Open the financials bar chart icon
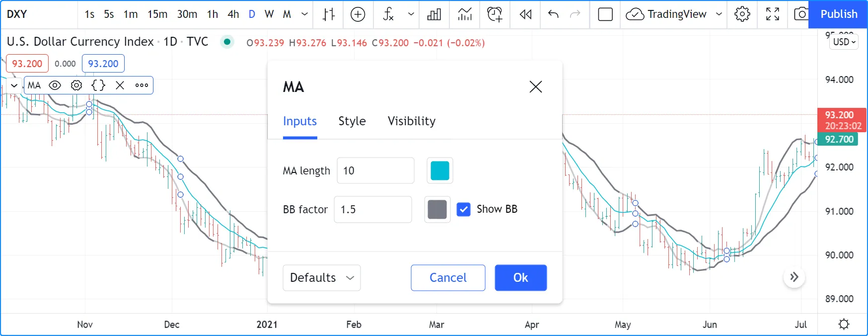The width and height of the screenshot is (868, 336). coord(434,14)
